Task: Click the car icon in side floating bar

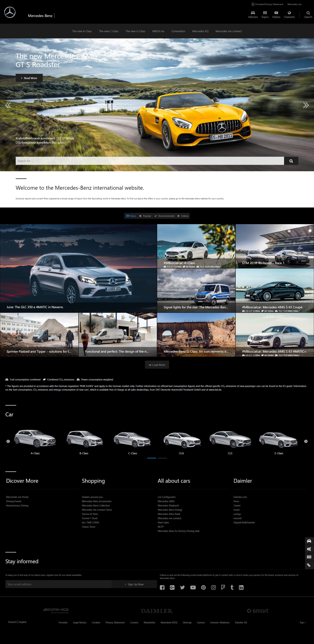Action: (309, 541)
